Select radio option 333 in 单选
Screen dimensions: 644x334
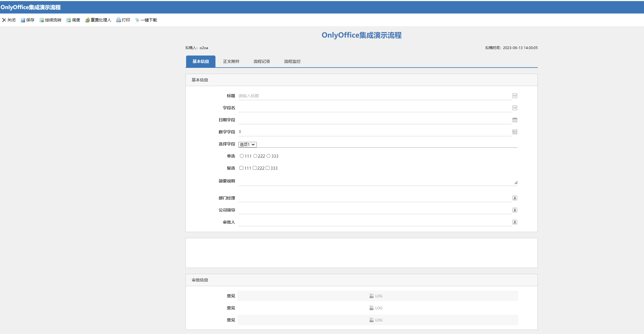(268, 156)
